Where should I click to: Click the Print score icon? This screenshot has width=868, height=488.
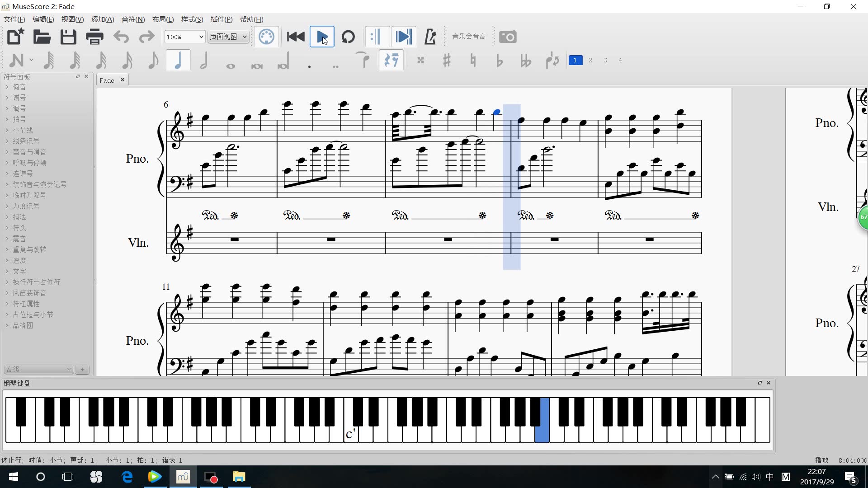click(x=94, y=37)
